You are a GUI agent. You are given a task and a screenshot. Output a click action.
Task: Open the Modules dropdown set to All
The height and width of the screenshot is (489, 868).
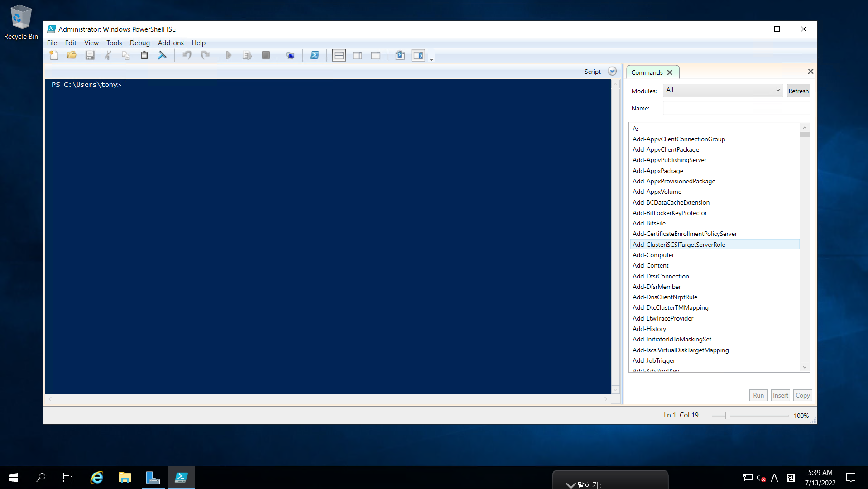pos(723,90)
